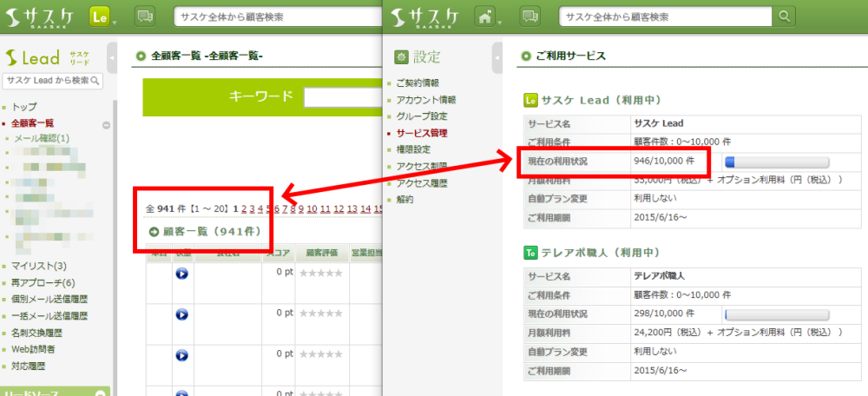Screen dimensions: 868x396
Task: Click the magnifier search button in settings window
Action: pyautogui.click(x=783, y=17)
